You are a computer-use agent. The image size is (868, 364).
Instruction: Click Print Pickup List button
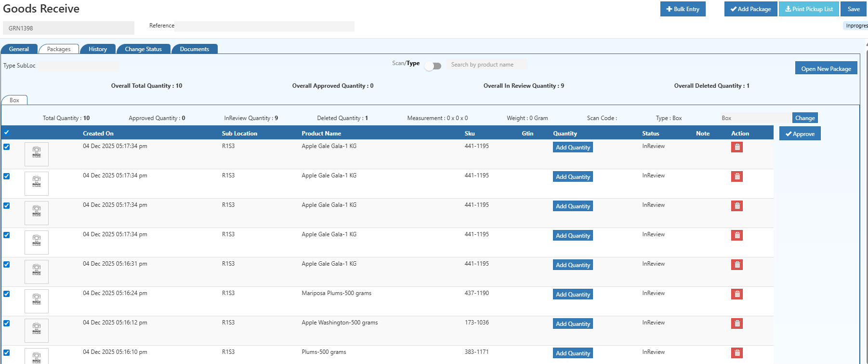[x=809, y=9]
